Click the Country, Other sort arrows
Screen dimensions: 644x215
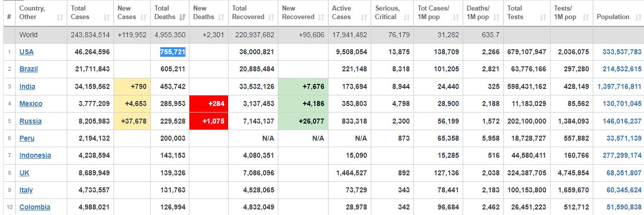click(60, 17)
